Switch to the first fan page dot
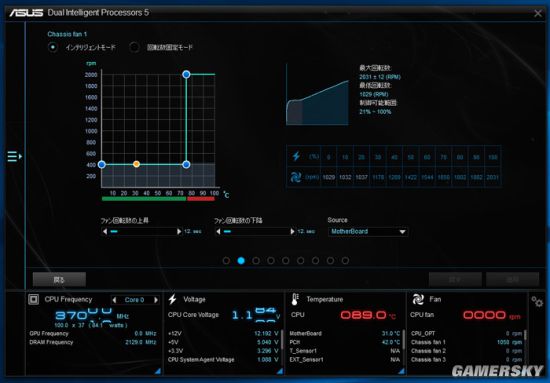This screenshot has width=550, height=383. click(226, 261)
